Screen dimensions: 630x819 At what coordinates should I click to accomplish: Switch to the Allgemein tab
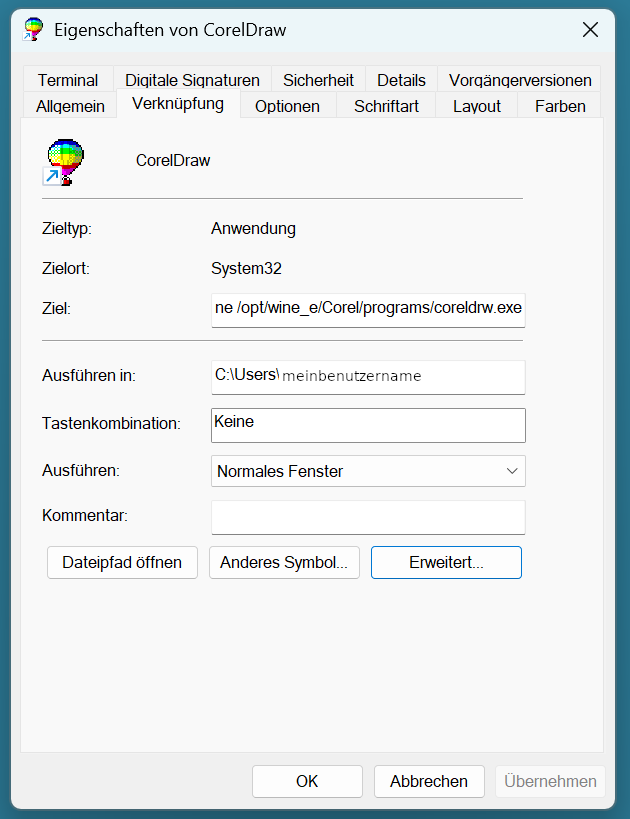[x=69, y=105]
